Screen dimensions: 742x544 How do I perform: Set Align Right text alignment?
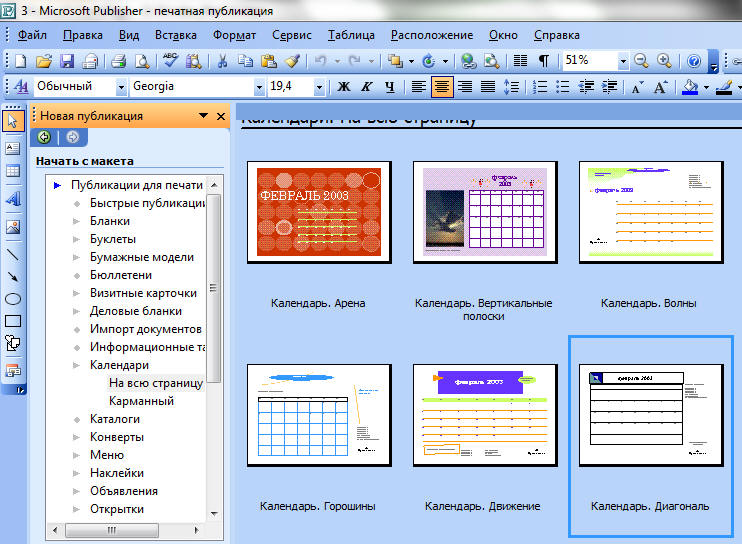(x=465, y=87)
